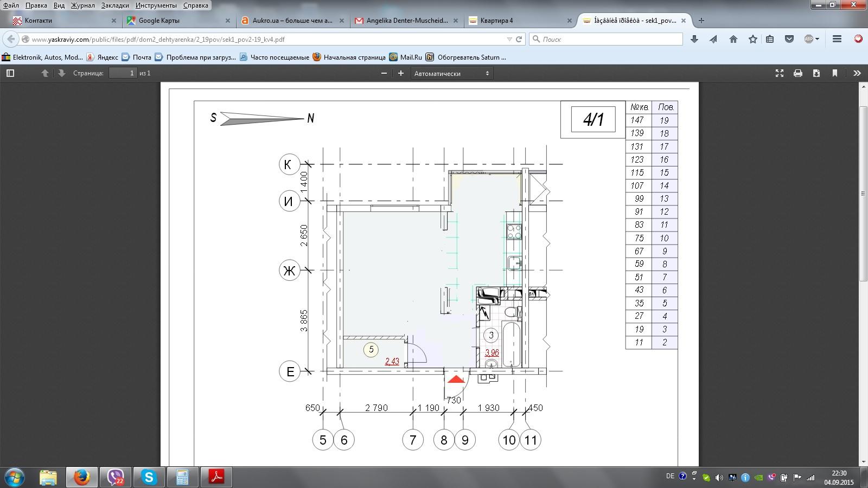Launch Skype from the taskbar
The width and height of the screenshot is (868, 488).
(x=149, y=477)
